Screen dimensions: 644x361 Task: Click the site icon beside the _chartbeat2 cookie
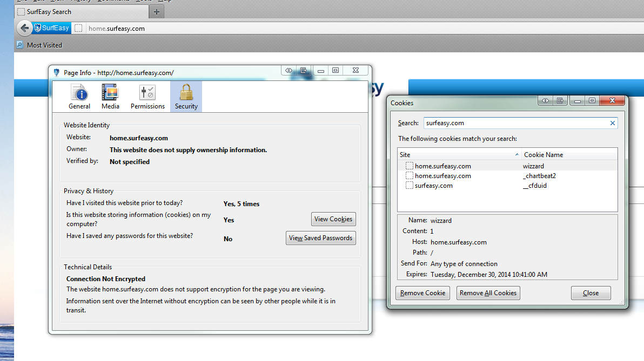(x=410, y=175)
